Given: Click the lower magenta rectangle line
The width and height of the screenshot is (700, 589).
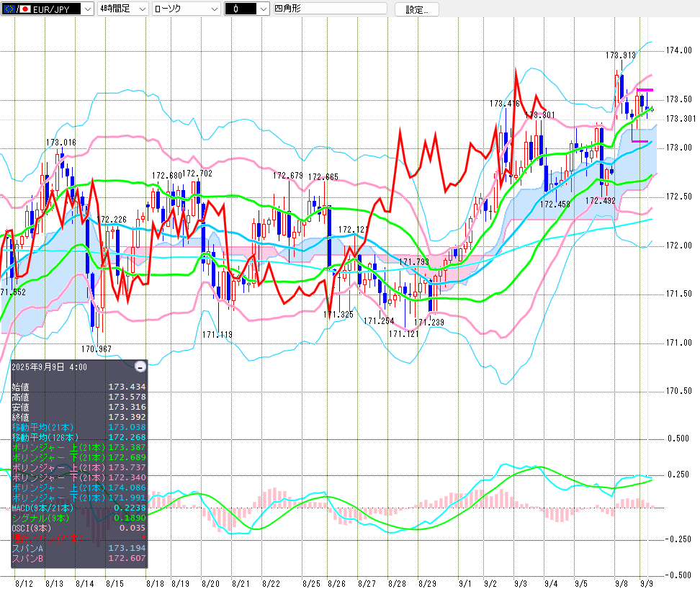Looking at the screenshot, I should [x=640, y=141].
